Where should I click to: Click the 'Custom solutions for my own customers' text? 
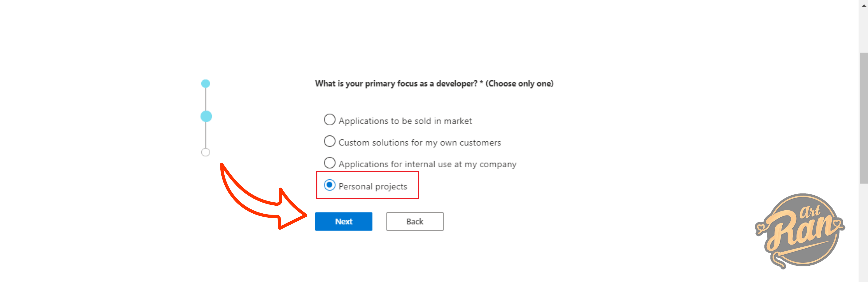click(420, 143)
